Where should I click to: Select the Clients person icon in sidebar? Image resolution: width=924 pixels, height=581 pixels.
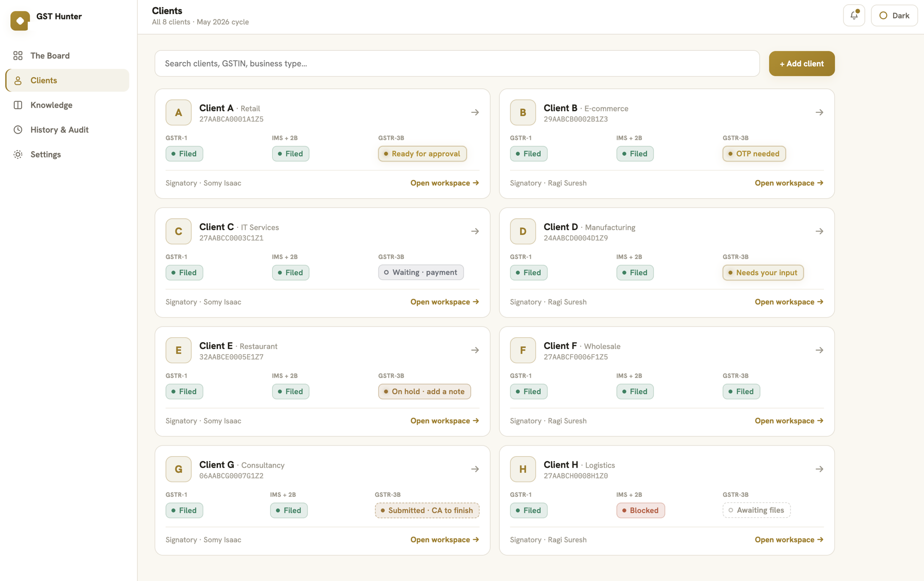(18, 80)
